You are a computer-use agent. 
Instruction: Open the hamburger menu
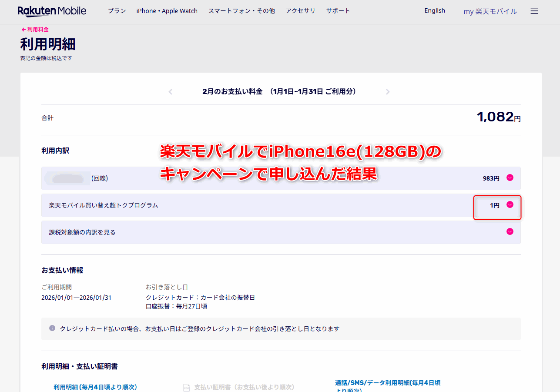point(534,11)
